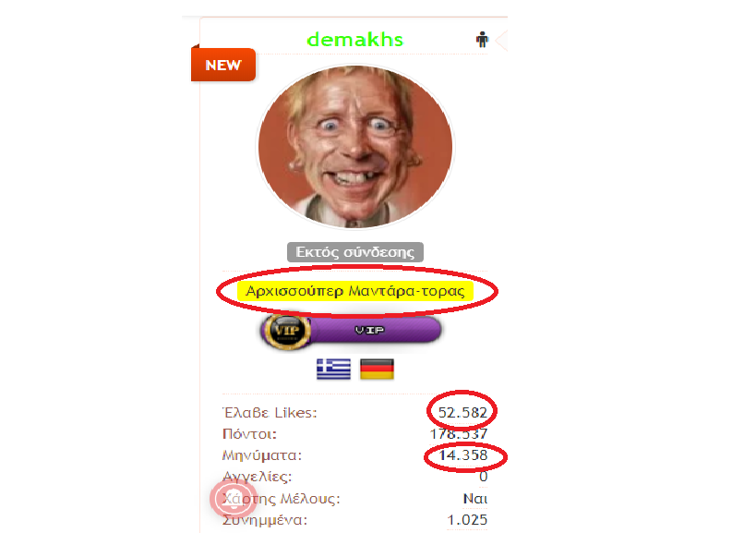Open the 14.358 messages count
Screen dimensions: 756x533
(462, 454)
